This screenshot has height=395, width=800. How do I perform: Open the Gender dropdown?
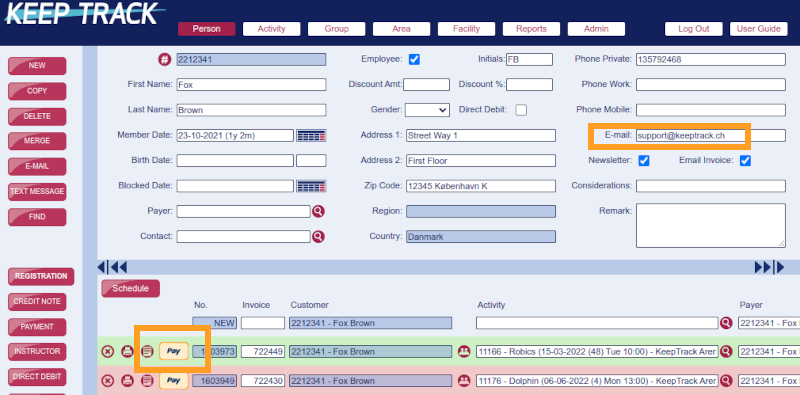(427, 110)
